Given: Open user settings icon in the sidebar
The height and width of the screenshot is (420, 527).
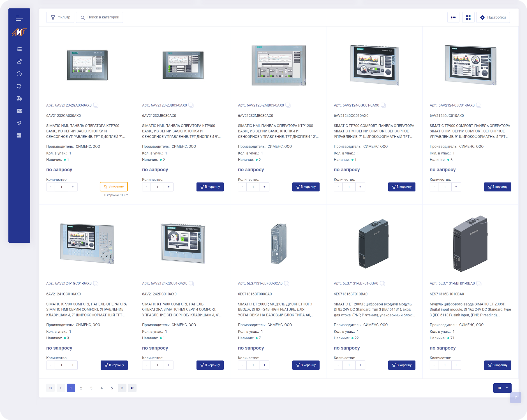Looking at the screenshot, I should [19, 62].
